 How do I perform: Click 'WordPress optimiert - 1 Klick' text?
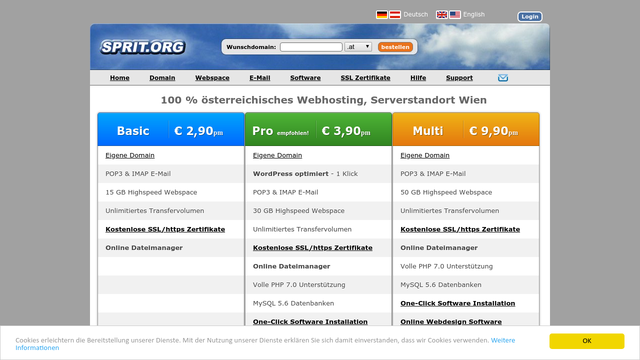(x=305, y=174)
